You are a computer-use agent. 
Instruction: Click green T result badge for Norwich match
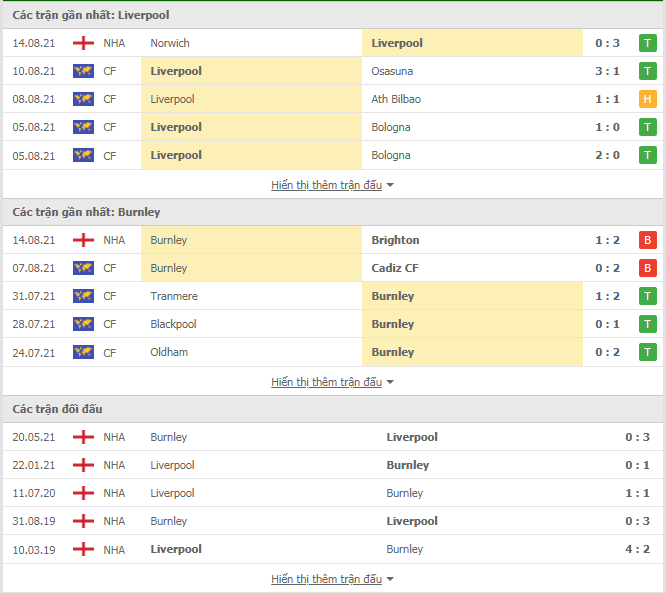[647, 43]
